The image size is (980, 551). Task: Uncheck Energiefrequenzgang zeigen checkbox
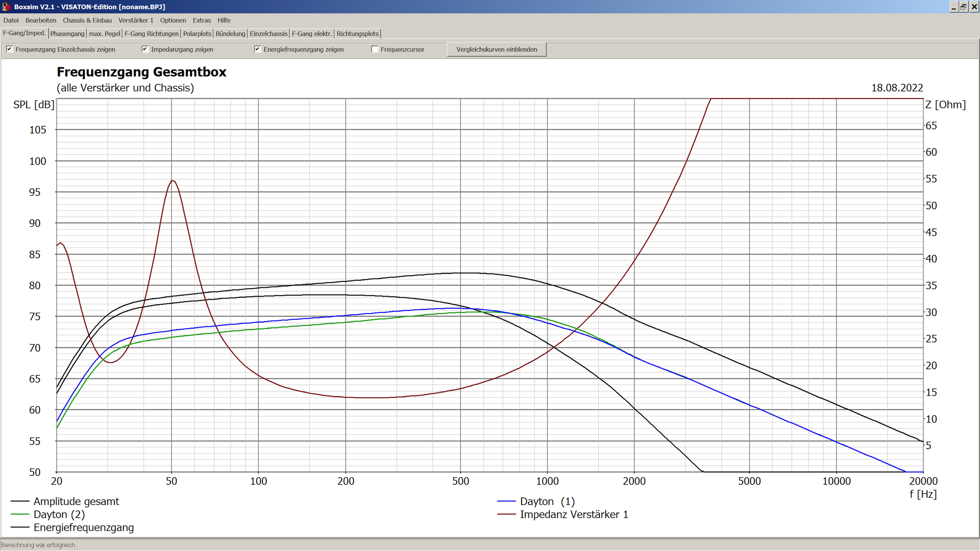coord(257,49)
